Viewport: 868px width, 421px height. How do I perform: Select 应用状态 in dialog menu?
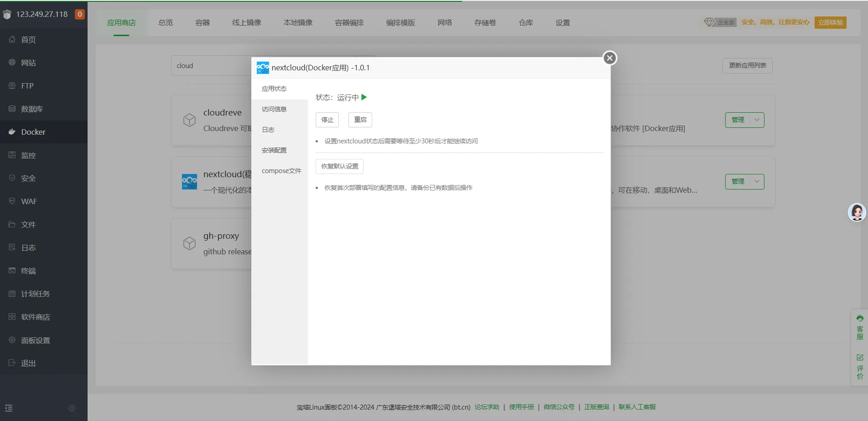click(x=280, y=89)
